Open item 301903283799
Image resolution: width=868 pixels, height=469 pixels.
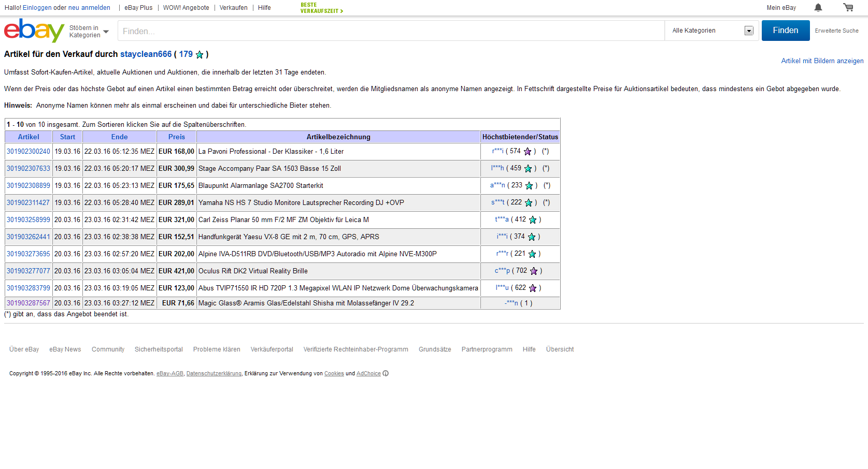point(29,288)
